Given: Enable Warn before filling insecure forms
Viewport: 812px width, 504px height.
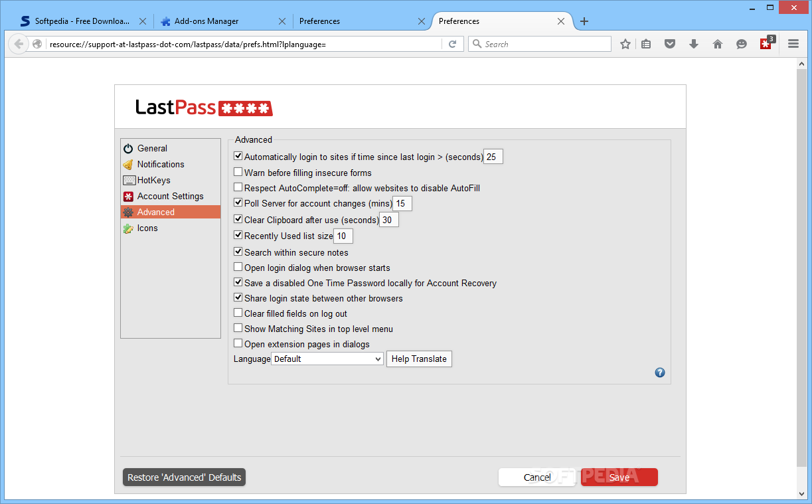Looking at the screenshot, I should [x=238, y=172].
